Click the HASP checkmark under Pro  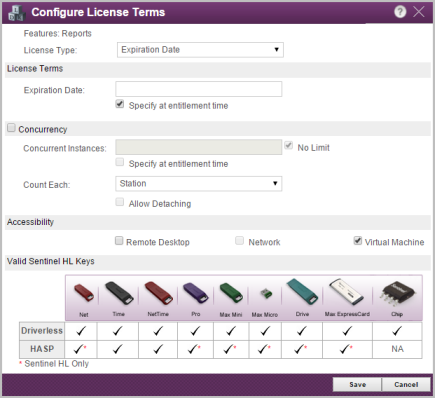(x=194, y=349)
